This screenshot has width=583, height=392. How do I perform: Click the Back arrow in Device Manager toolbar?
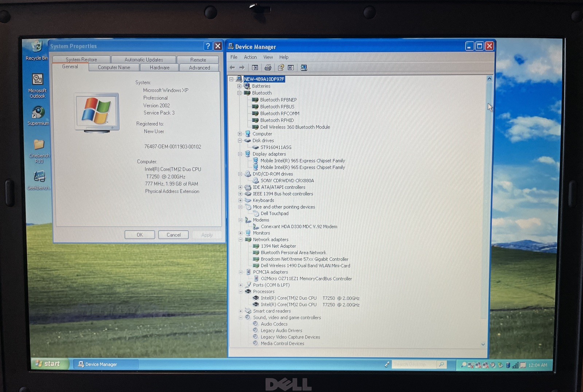[x=232, y=68]
